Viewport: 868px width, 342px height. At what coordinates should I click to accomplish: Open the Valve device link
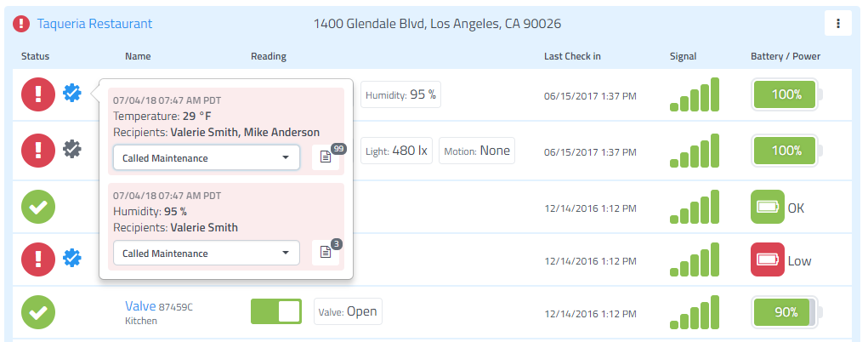pyautogui.click(x=140, y=306)
